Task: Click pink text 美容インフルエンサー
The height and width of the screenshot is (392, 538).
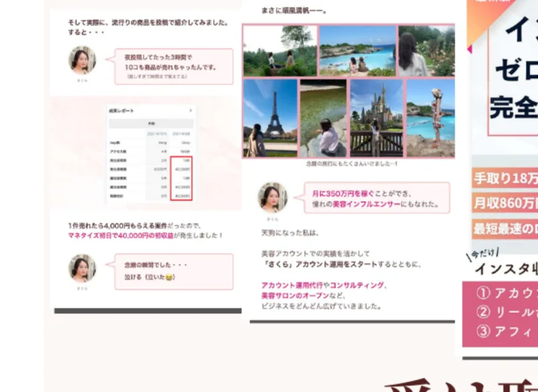Action: pos(367,204)
